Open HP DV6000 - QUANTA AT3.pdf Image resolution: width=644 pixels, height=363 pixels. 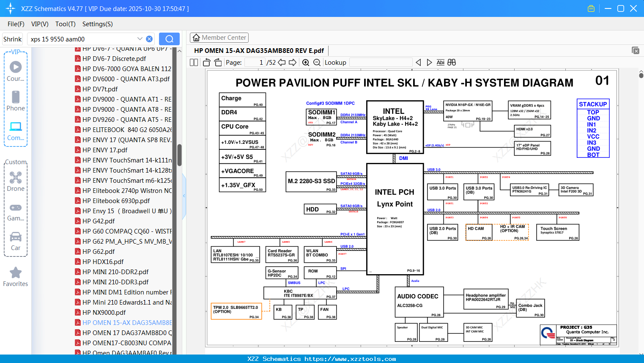coord(126,79)
